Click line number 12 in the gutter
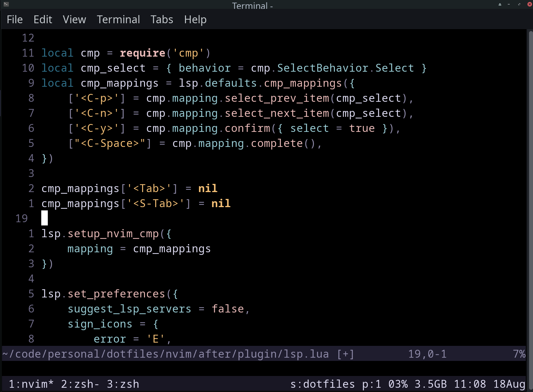Viewport: 533px width, 392px height. [28, 38]
